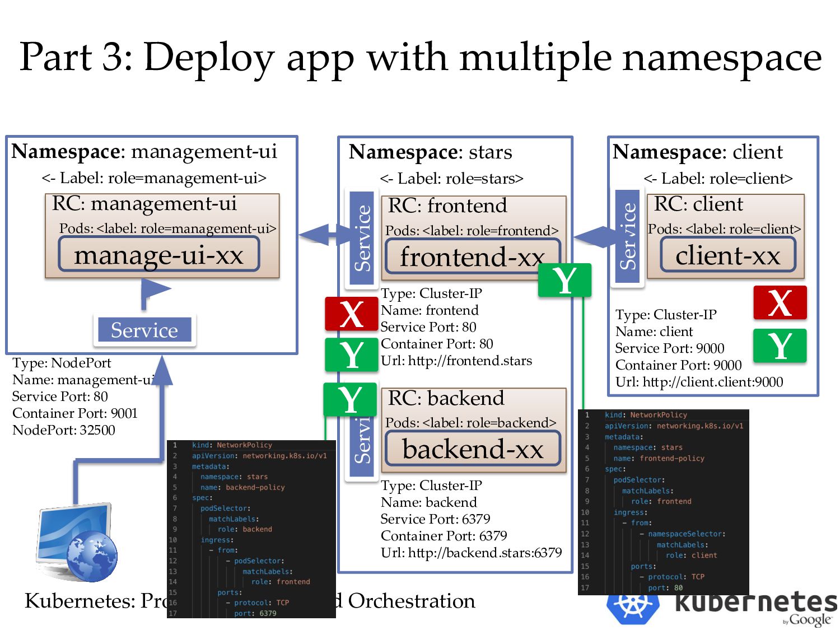Click the Container Port: 9000 text
Screen dimensions: 840x630
(x=679, y=365)
